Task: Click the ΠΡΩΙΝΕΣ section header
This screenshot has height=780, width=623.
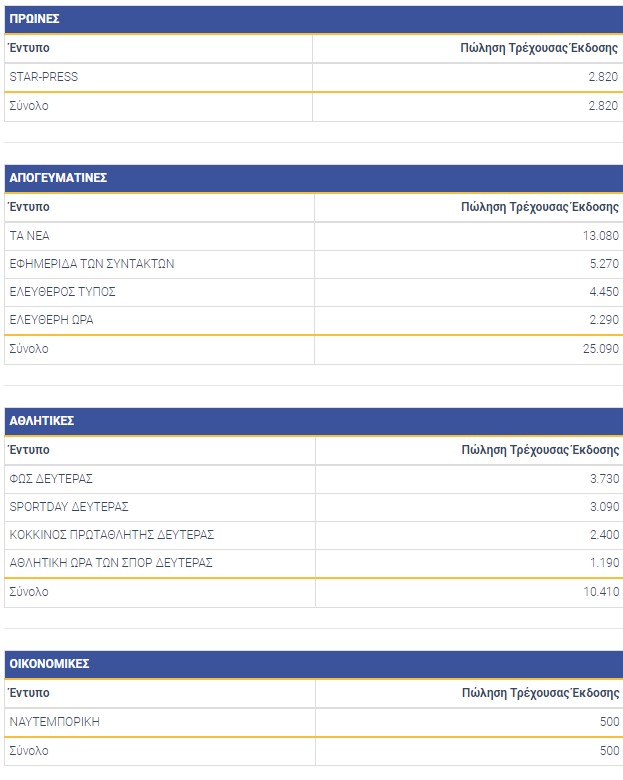Action: click(x=34, y=18)
